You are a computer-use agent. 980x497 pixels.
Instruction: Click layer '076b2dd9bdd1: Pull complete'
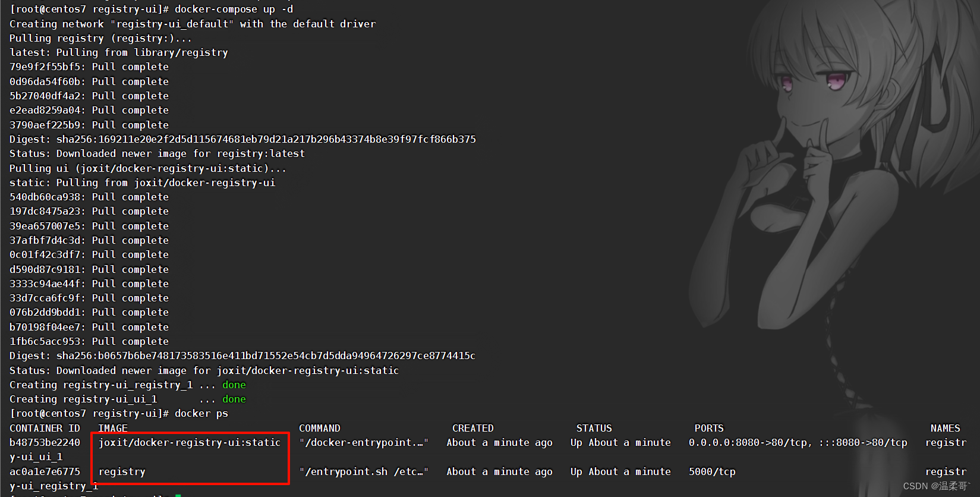89,312
